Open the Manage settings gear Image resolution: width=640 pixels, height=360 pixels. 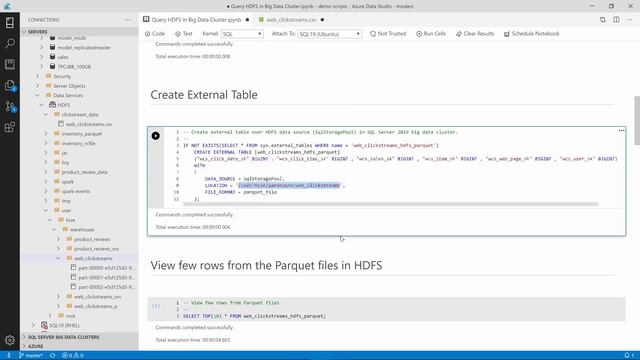pos(10,340)
